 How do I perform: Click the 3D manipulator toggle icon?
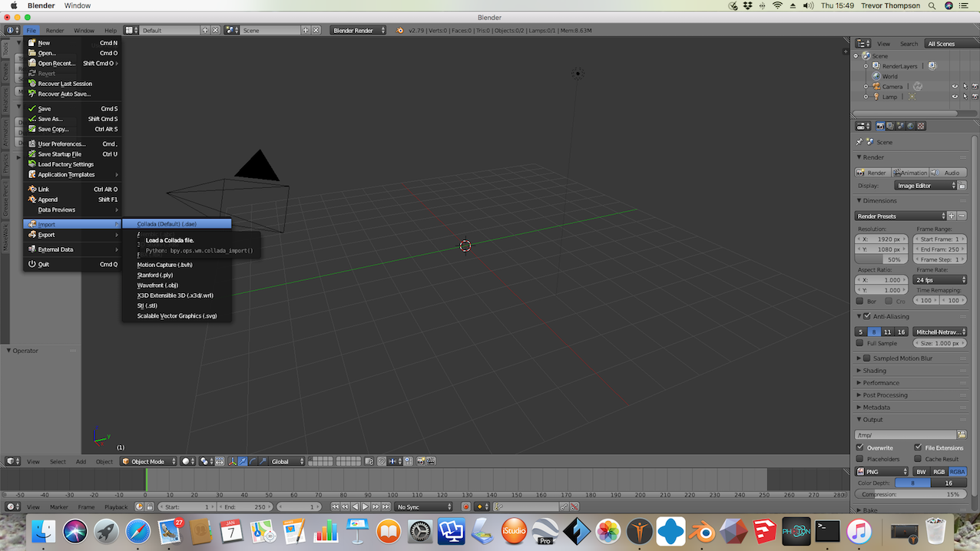[x=233, y=461]
